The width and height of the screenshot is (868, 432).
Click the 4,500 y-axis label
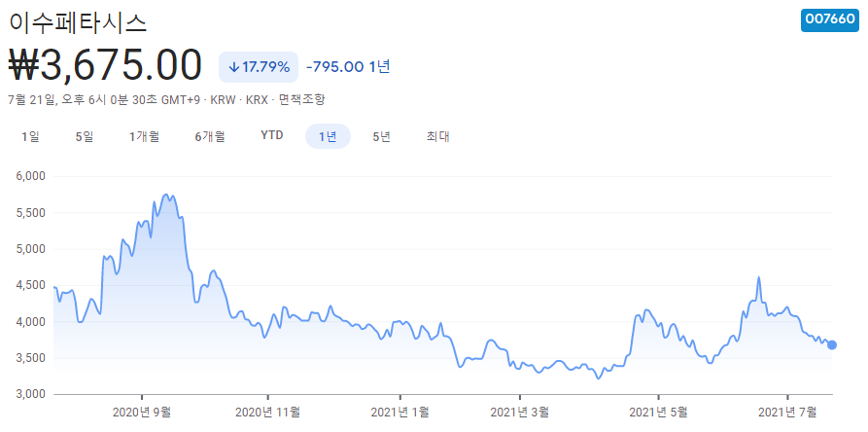[31, 285]
